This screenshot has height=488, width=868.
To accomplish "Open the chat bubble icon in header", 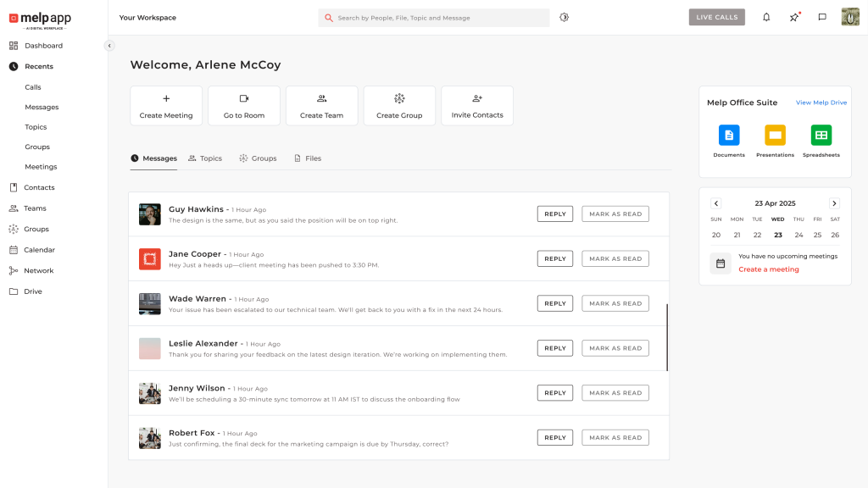I will click(x=822, y=17).
